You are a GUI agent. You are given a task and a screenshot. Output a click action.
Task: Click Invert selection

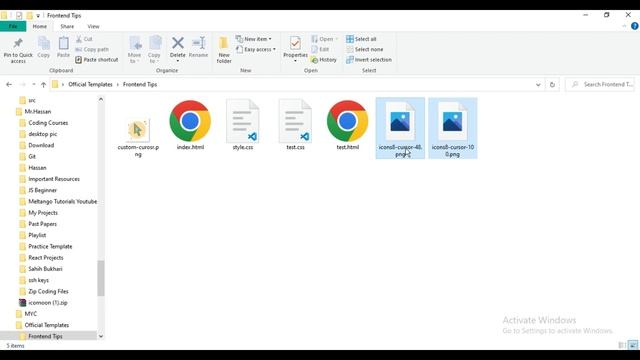pyautogui.click(x=369, y=60)
